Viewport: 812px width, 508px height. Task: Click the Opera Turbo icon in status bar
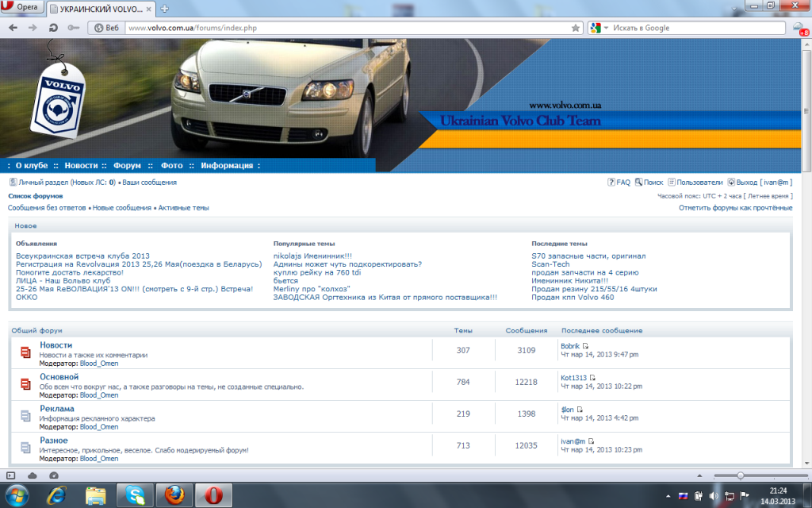click(x=53, y=475)
